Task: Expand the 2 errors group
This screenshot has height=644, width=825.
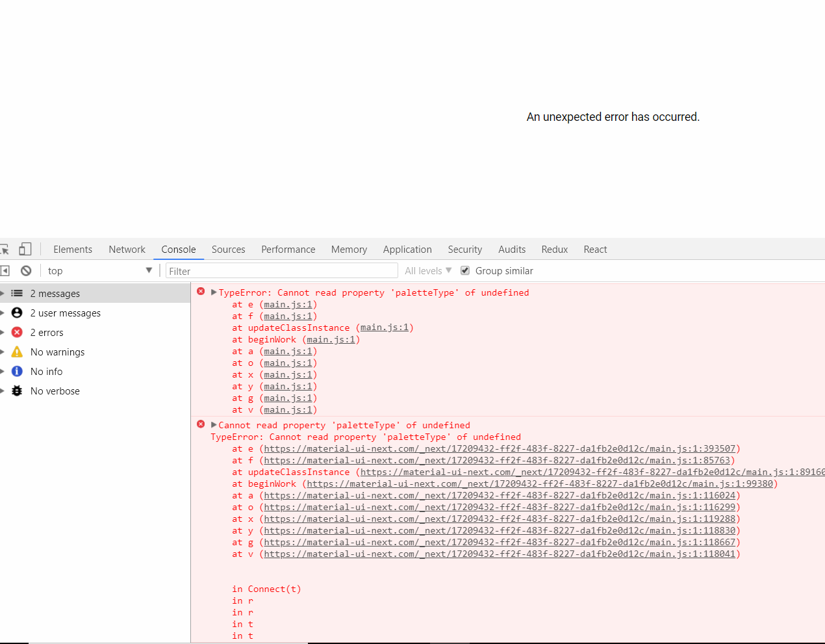Action: point(3,333)
